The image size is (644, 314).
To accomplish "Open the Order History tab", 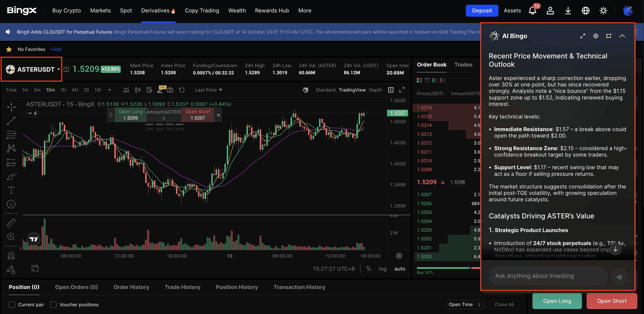I will point(131,287).
